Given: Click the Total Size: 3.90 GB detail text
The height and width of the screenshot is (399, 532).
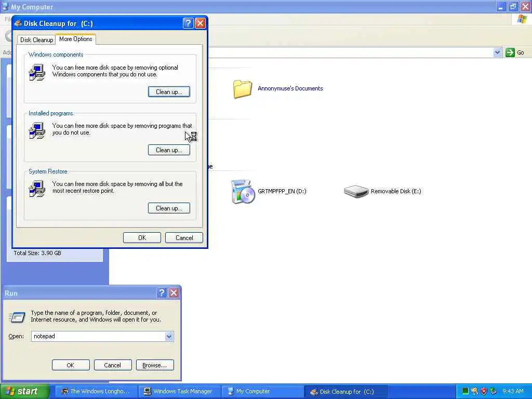Looking at the screenshot, I should [x=37, y=253].
